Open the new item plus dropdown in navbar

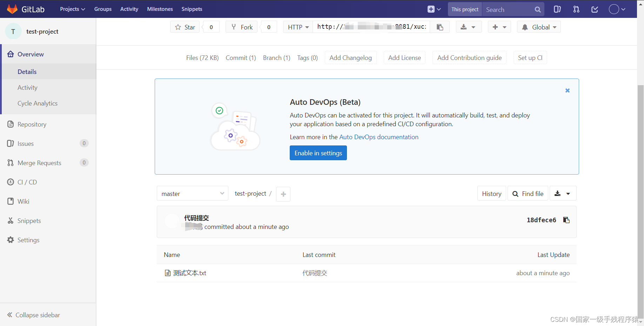pyautogui.click(x=434, y=9)
